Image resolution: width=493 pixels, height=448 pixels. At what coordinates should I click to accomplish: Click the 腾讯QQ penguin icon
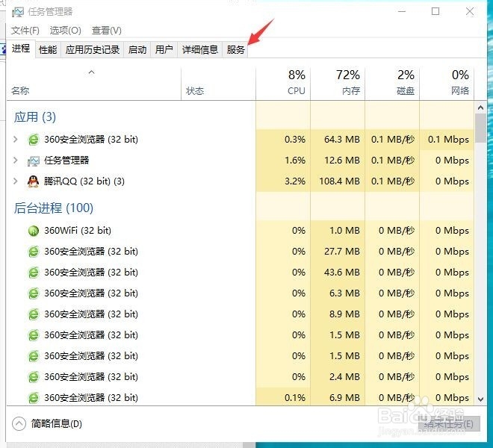tap(34, 181)
